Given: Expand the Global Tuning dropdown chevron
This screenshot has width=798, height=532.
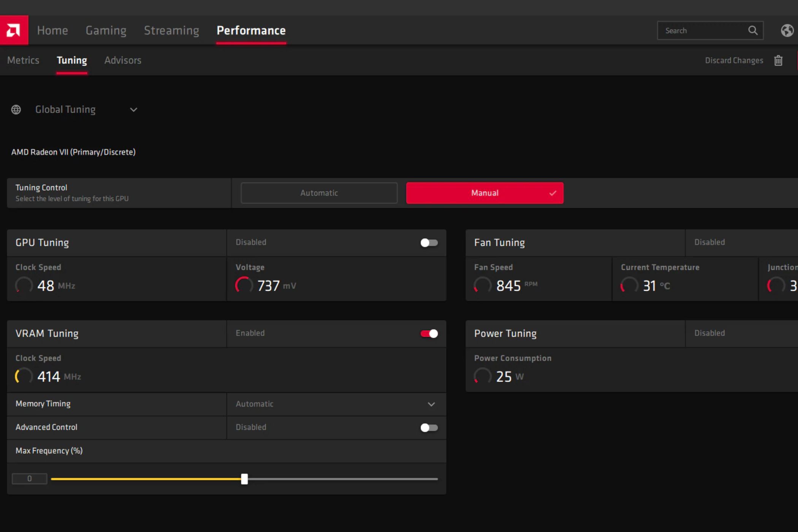Looking at the screenshot, I should tap(133, 110).
